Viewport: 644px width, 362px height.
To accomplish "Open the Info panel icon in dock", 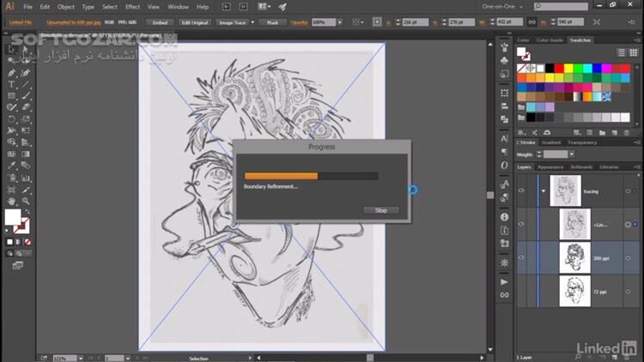I will click(504, 217).
